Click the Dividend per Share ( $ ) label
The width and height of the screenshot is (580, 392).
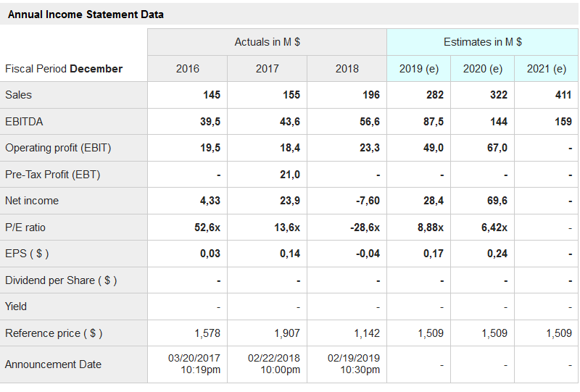coord(61,280)
